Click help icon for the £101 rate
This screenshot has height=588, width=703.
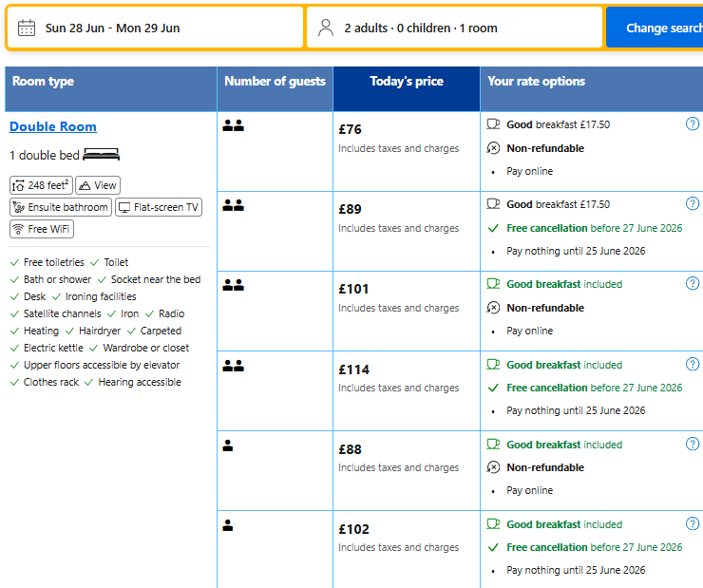(693, 283)
